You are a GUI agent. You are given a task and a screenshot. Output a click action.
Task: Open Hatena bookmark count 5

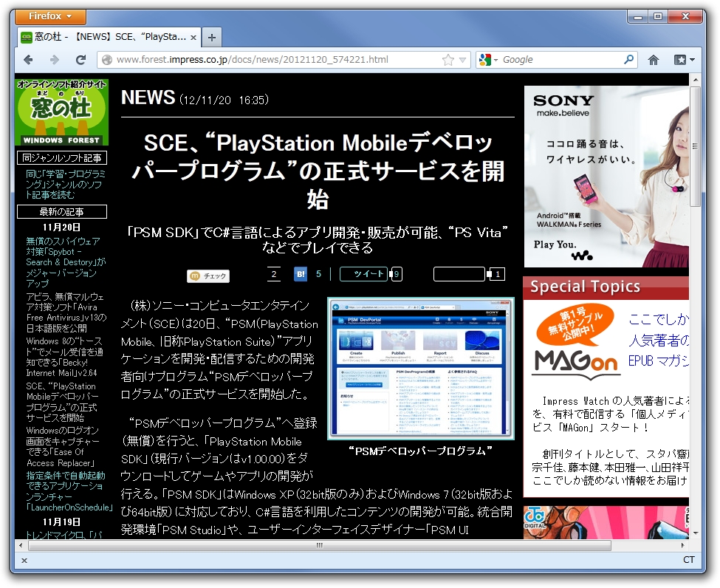319,274
